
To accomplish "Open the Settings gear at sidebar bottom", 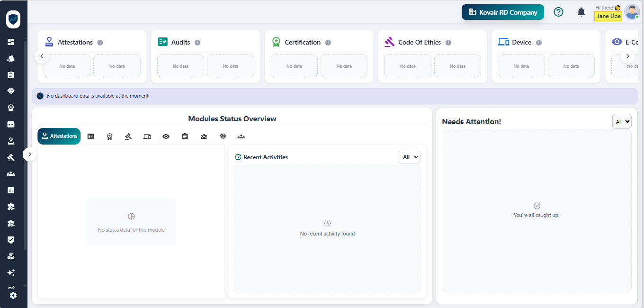I will 13,296.
